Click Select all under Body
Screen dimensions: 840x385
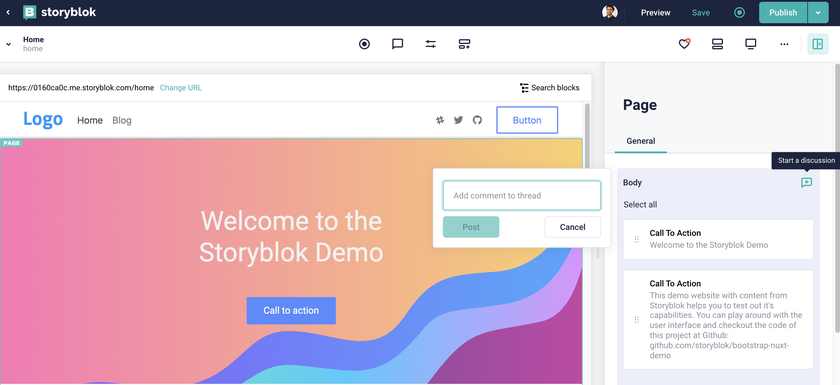[x=640, y=205]
